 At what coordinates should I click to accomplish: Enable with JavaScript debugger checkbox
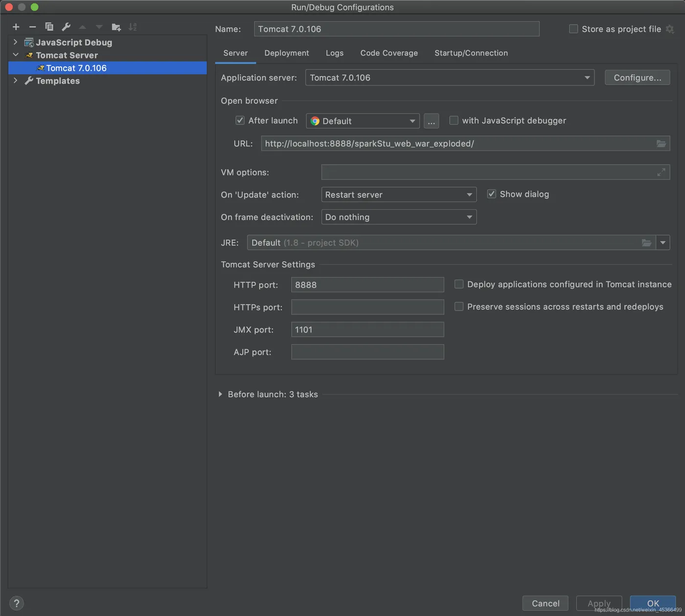(x=454, y=120)
